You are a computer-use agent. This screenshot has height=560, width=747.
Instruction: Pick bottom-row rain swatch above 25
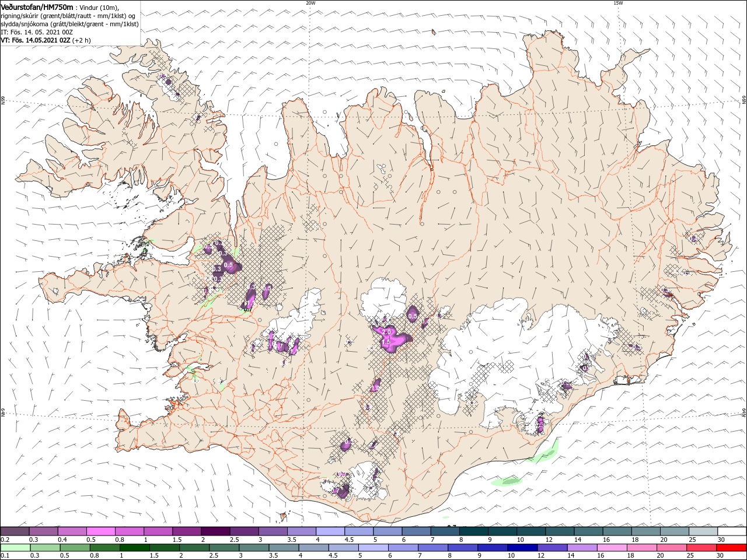(702, 548)
